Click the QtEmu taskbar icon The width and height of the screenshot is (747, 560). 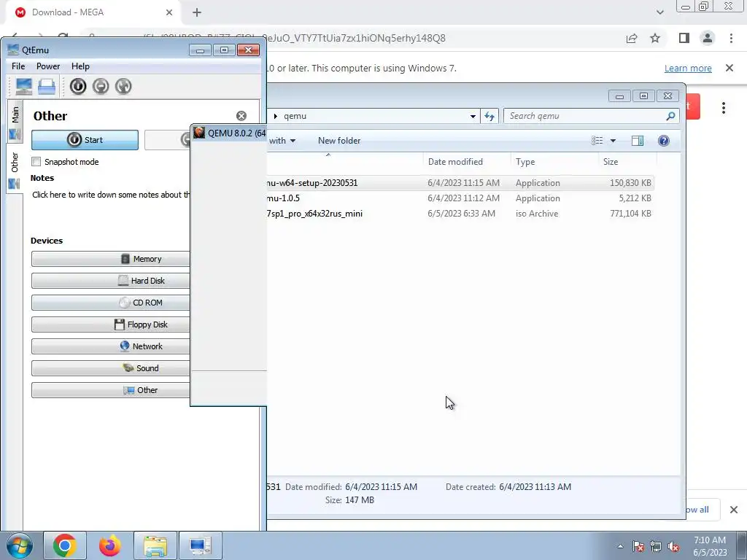[x=201, y=545]
